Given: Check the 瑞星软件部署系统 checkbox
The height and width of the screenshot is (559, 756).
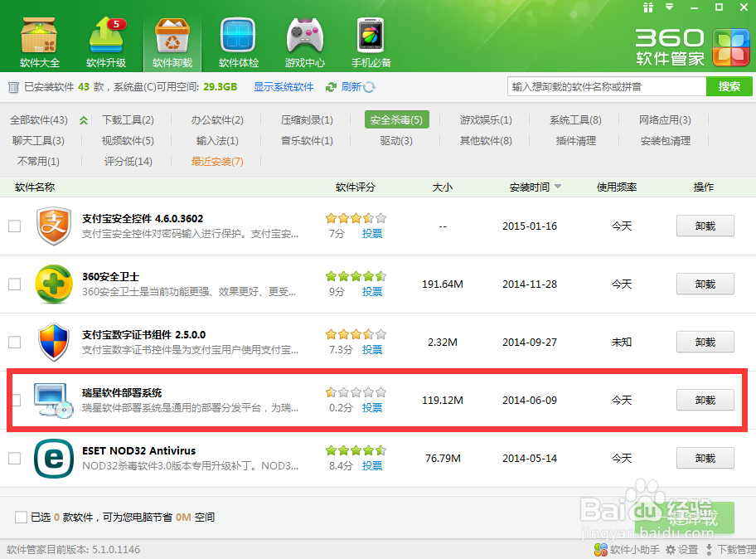Looking at the screenshot, I should (16, 401).
